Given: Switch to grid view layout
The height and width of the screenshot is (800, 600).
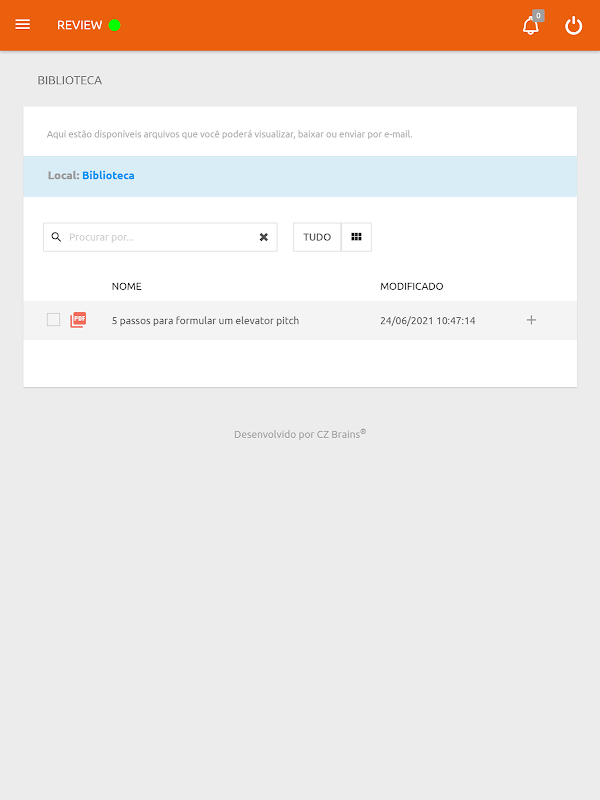Looking at the screenshot, I should click(356, 237).
